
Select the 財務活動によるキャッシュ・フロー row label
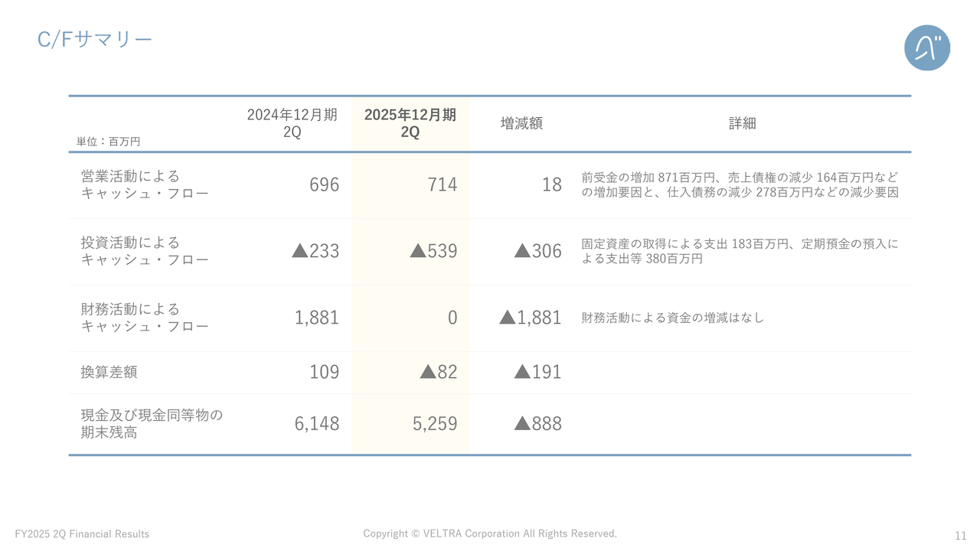145,318
